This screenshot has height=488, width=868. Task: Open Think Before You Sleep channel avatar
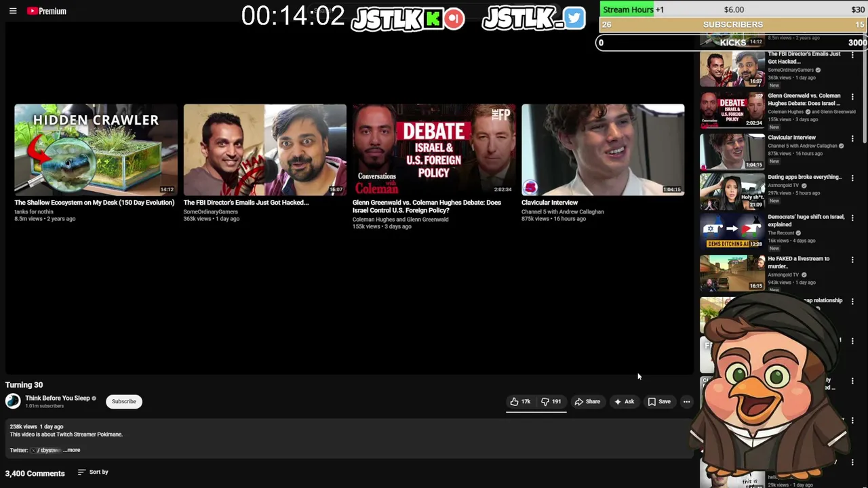point(13,401)
